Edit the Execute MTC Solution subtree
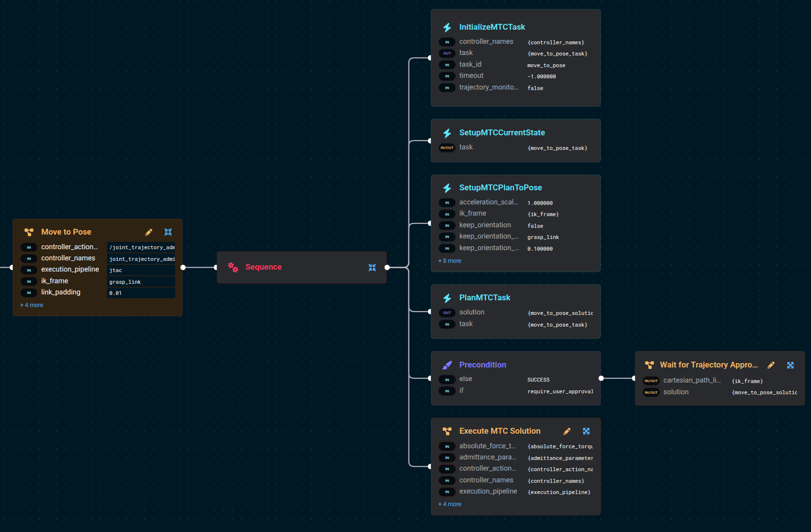811x532 pixels. pos(567,431)
